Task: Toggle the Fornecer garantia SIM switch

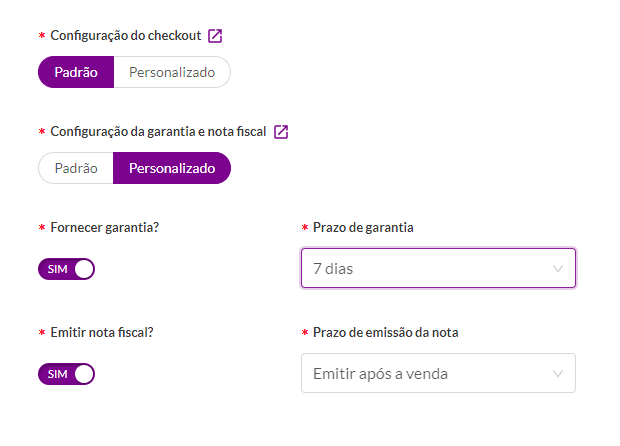Action: (66, 269)
